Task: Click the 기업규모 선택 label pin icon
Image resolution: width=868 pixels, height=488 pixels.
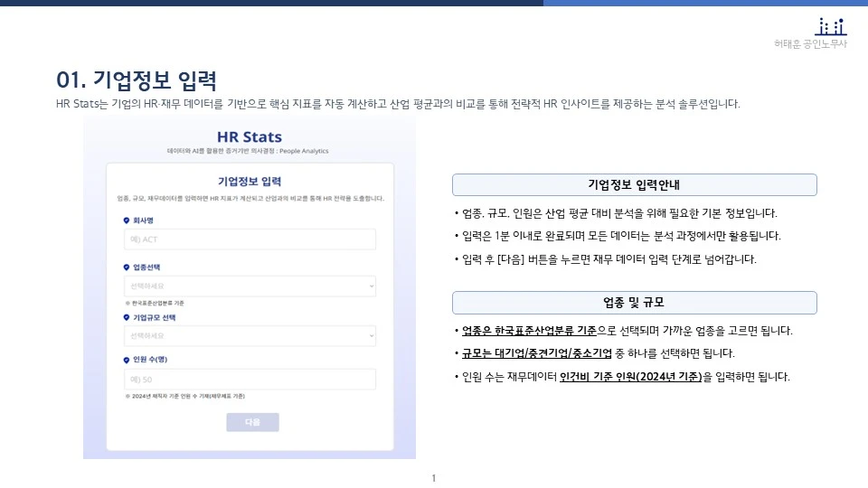Action: [x=127, y=317]
